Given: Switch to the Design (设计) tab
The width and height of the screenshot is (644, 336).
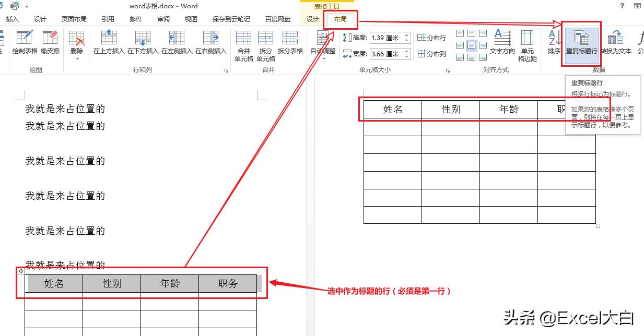Looking at the screenshot, I should pos(312,19).
